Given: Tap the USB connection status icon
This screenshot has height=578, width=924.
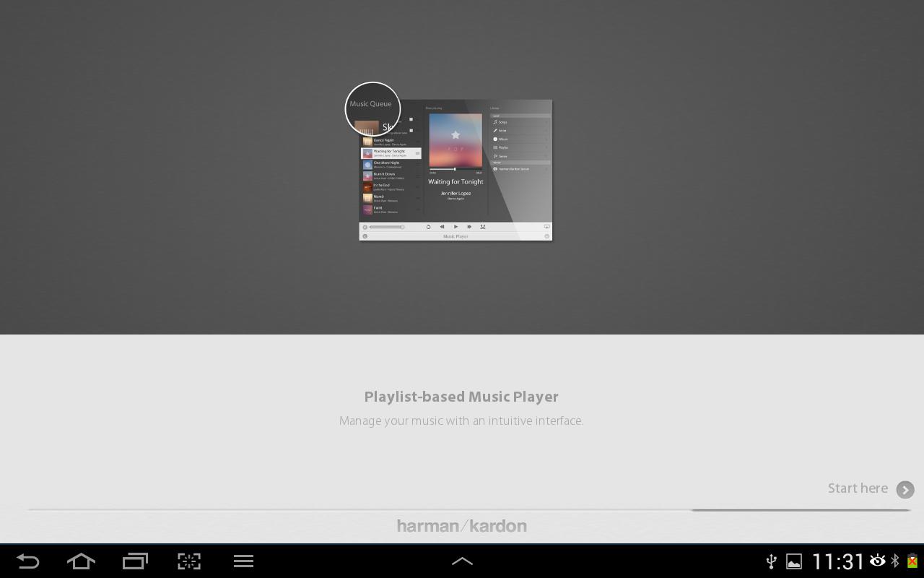Looking at the screenshot, I should pyautogui.click(x=771, y=561).
